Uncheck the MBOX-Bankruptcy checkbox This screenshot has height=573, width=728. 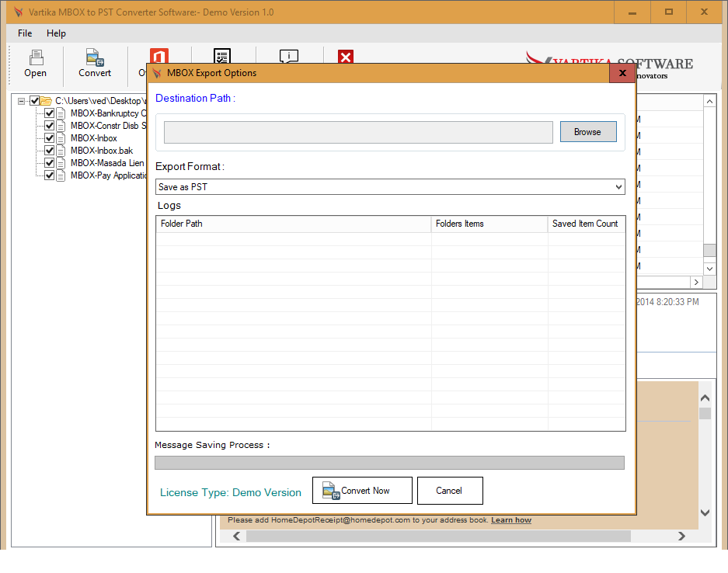49,113
